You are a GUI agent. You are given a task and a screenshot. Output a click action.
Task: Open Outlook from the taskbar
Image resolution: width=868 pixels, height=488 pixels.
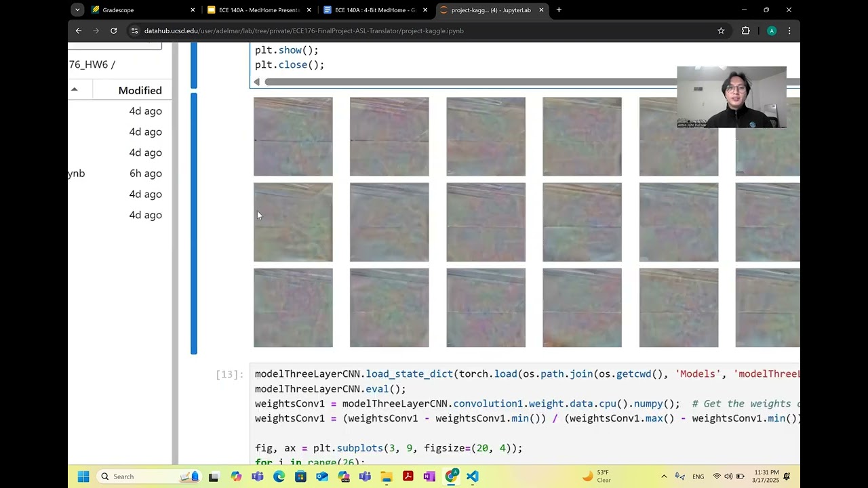[x=322, y=476]
